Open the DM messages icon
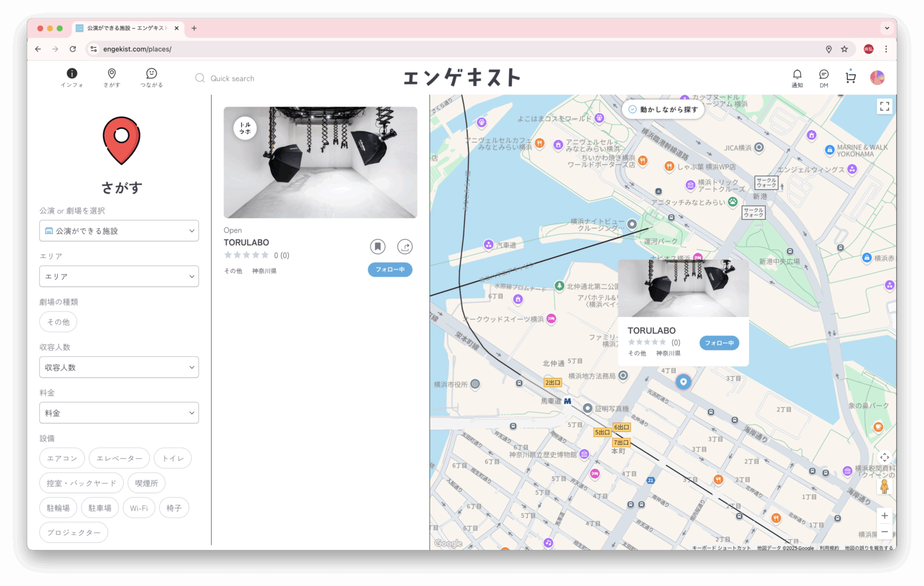The image size is (924, 586). (824, 77)
